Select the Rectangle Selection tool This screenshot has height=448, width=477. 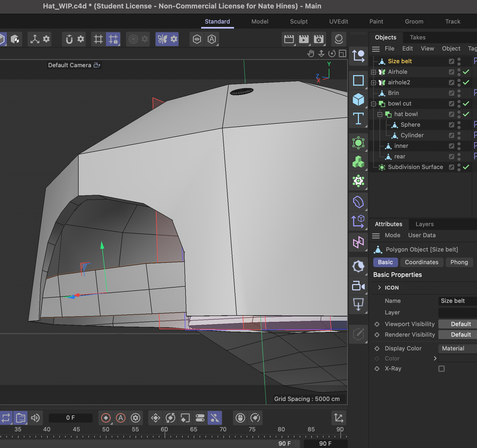pos(359,80)
